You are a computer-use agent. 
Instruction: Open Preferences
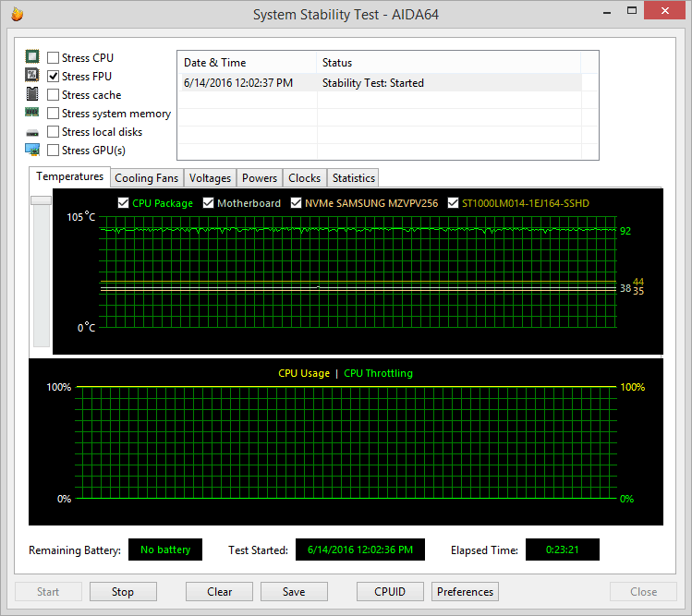coord(465,592)
